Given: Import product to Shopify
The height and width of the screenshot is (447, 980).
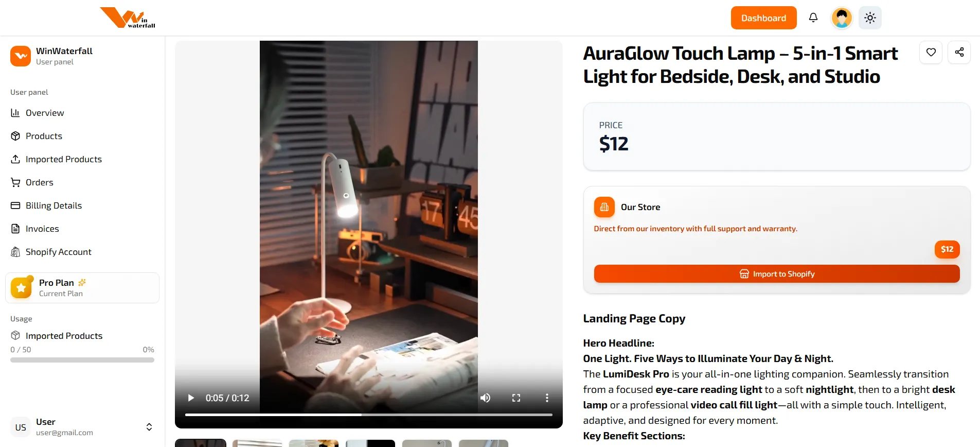Looking at the screenshot, I should [x=777, y=274].
